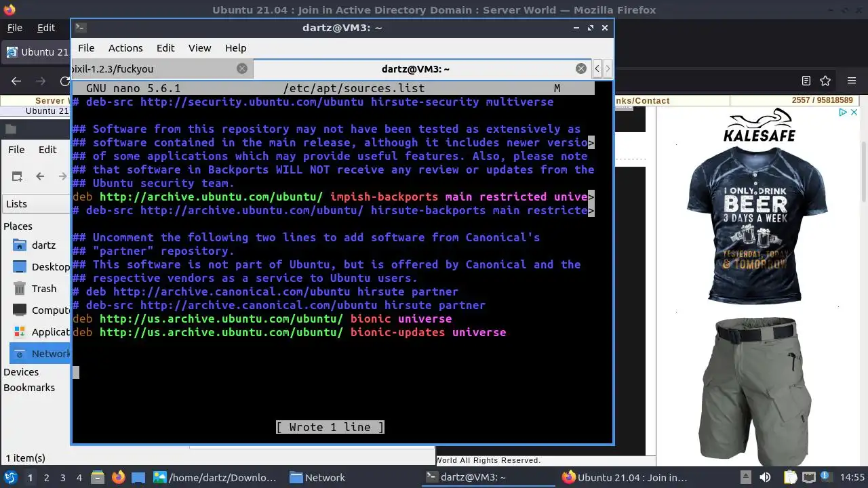
Task: Select Desktop in Places
Action: 41,266
